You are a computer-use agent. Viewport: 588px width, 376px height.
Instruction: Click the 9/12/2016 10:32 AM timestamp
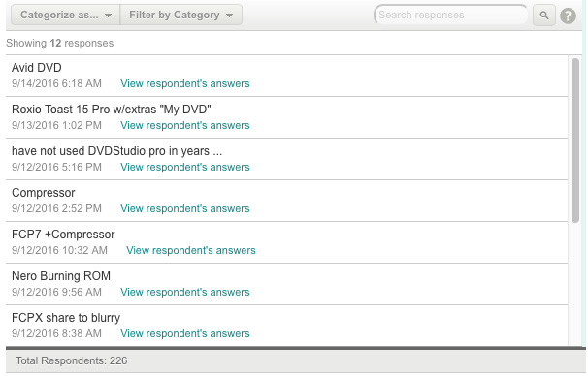pos(59,250)
